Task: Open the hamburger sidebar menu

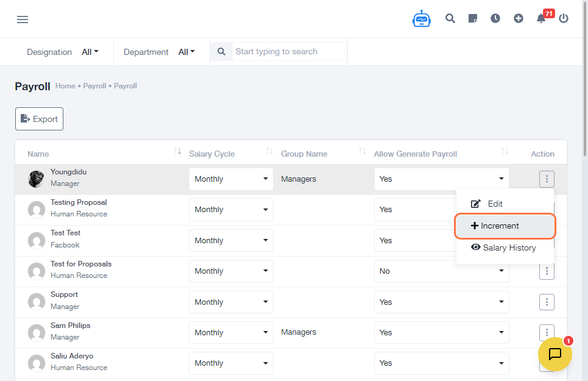Action: click(23, 20)
